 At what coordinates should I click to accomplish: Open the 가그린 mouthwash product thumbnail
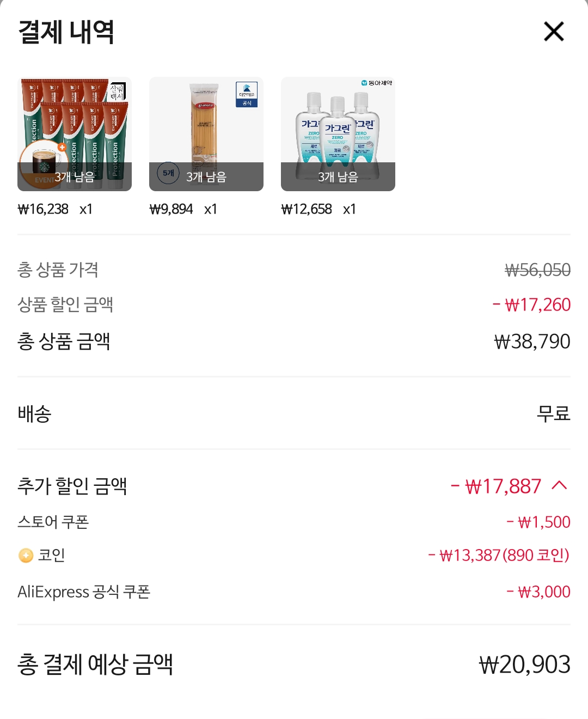click(338, 133)
